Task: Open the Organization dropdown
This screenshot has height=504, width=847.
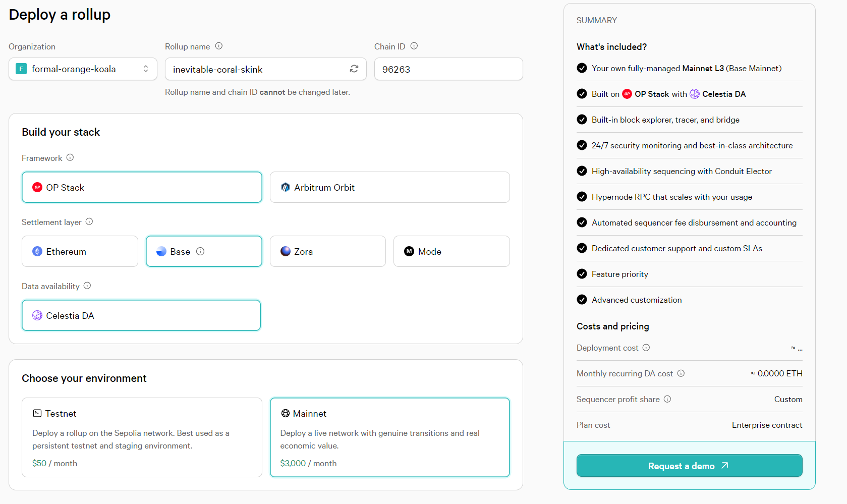Action: coord(83,69)
